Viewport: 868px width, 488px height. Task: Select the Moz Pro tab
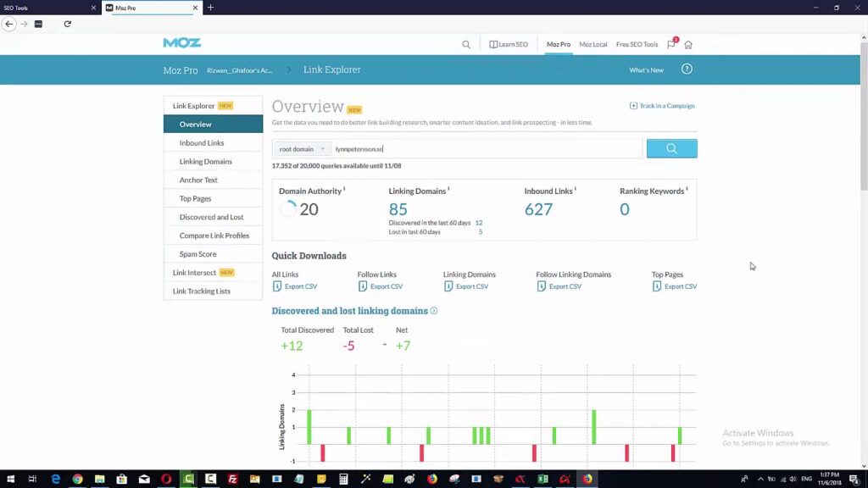pyautogui.click(x=558, y=44)
